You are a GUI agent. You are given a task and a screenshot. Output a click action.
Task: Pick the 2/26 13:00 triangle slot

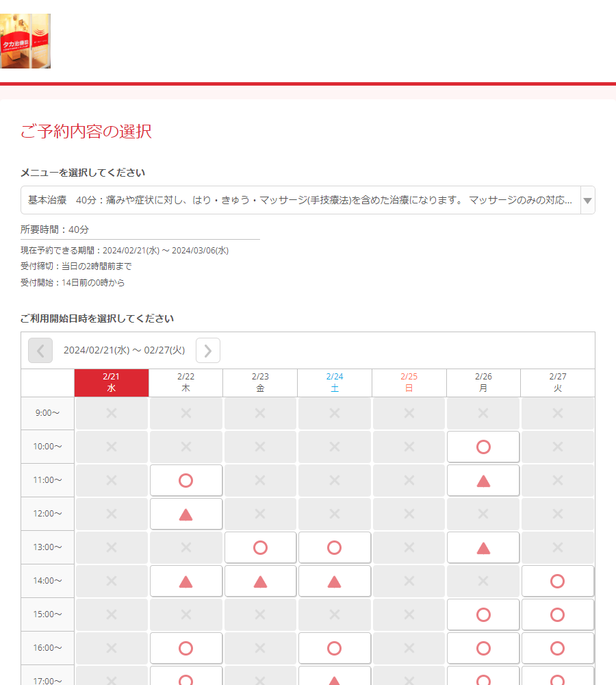pyautogui.click(x=483, y=547)
